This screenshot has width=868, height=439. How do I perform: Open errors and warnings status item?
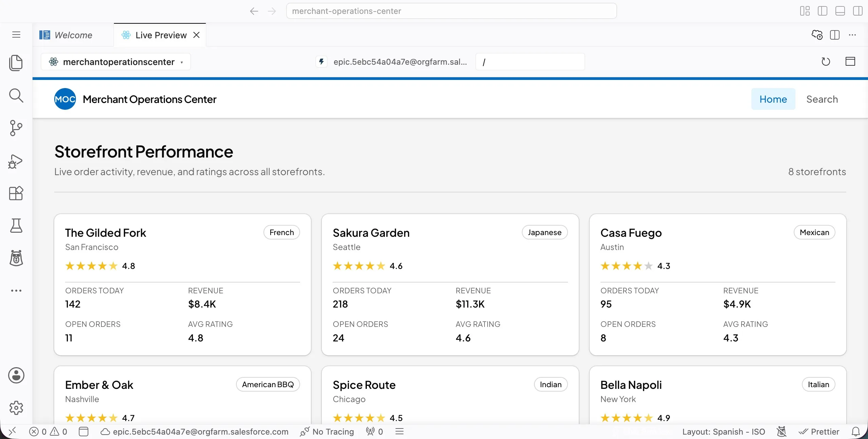click(x=48, y=432)
